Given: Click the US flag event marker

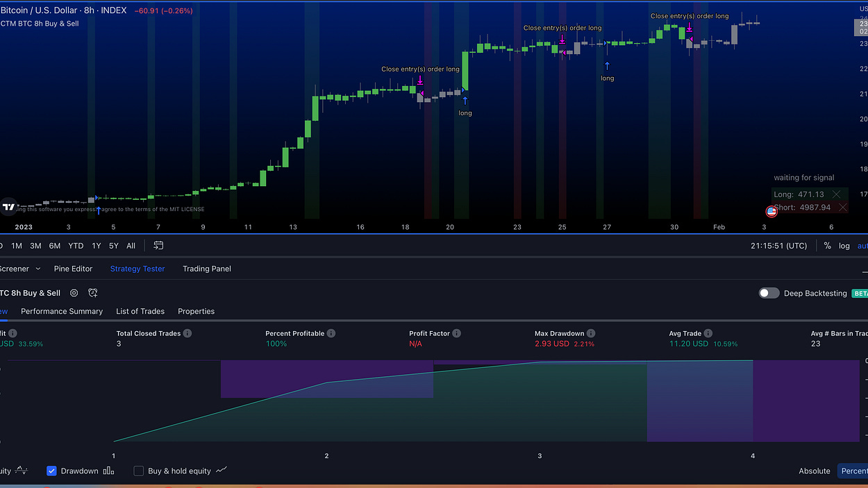Looking at the screenshot, I should coord(771,211).
